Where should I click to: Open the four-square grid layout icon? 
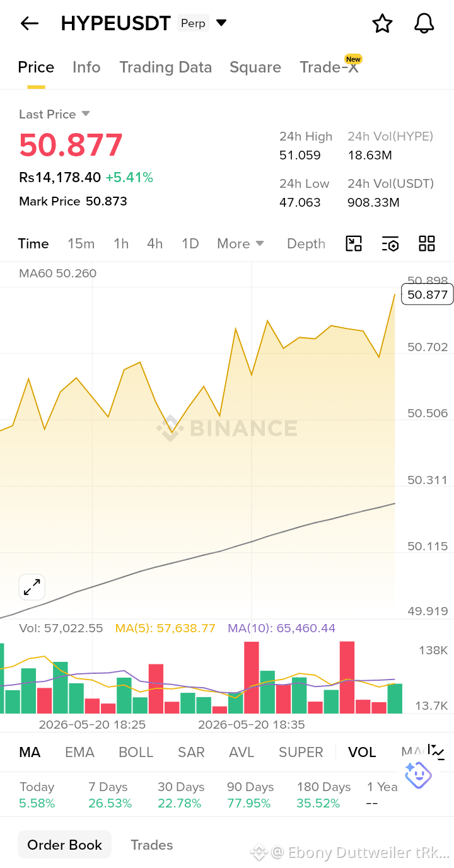[427, 244]
